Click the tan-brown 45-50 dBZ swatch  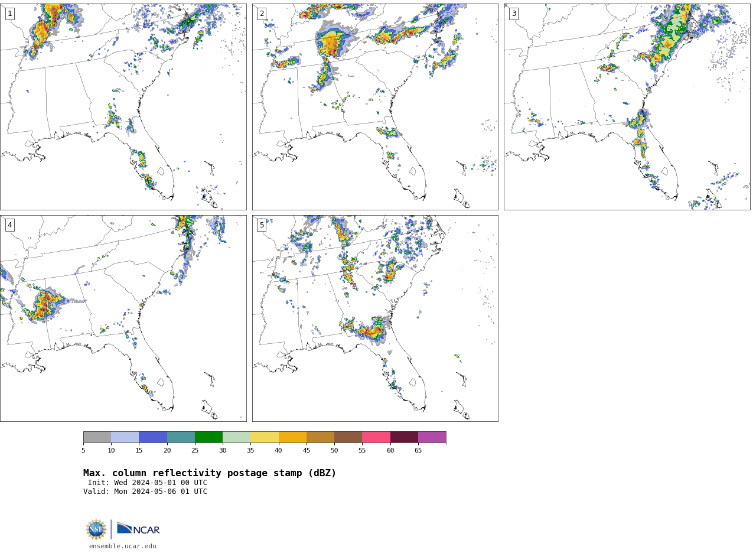tap(320, 437)
